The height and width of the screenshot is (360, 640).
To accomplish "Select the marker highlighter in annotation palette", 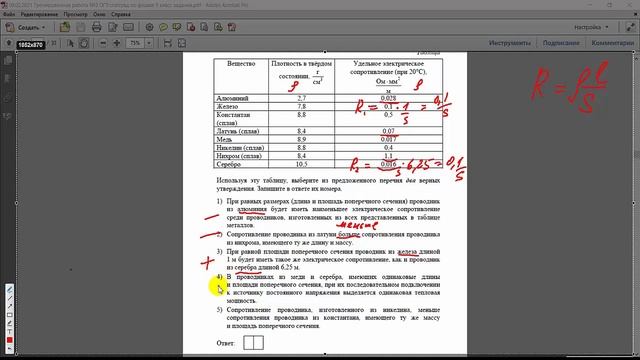I will click(10, 323).
